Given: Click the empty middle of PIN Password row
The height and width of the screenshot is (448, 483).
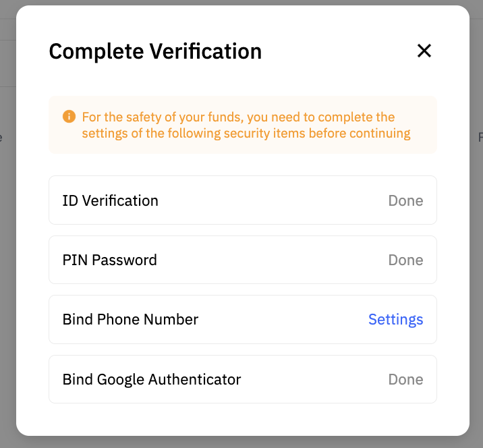Looking at the screenshot, I should coord(270,260).
